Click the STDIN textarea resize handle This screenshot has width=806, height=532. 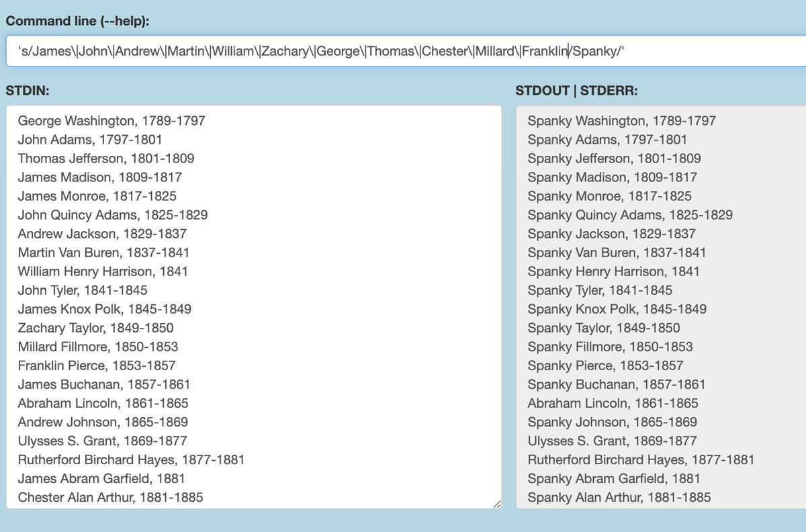(496, 503)
